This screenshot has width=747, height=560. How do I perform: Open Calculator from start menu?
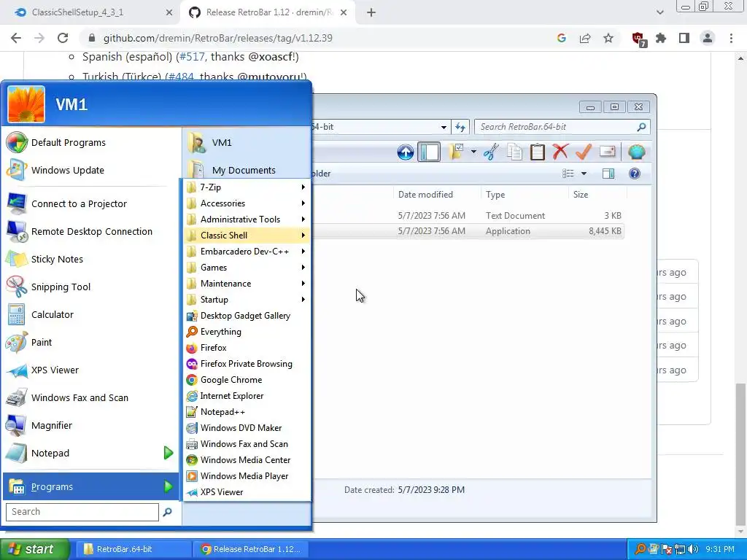[x=90, y=314]
